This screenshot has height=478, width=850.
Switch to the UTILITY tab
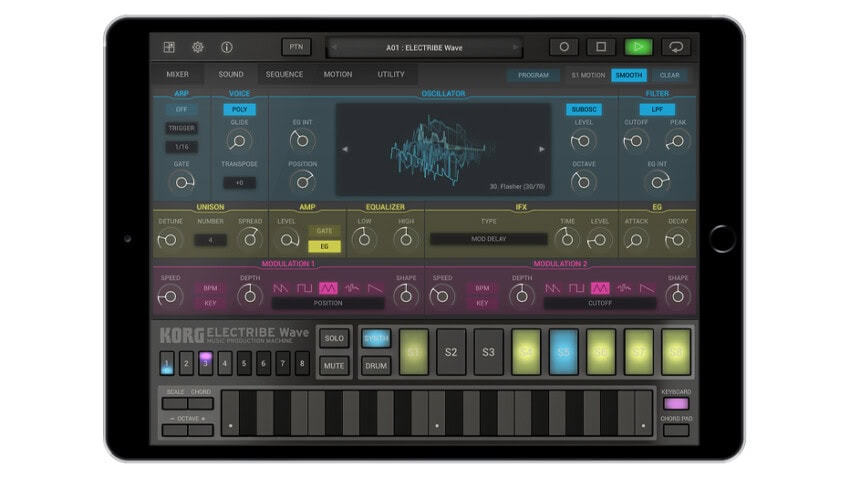tap(391, 75)
